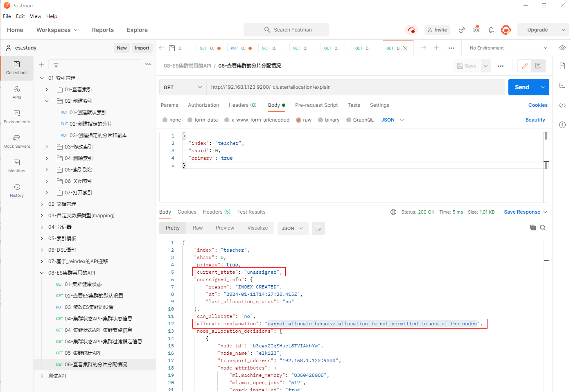571x392 pixels.
Task: Expand the 02-文档管理 collection folder
Action: (42, 204)
